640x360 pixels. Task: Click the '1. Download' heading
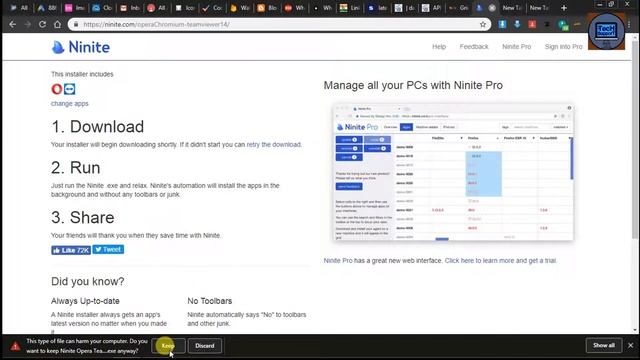pos(98,127)
